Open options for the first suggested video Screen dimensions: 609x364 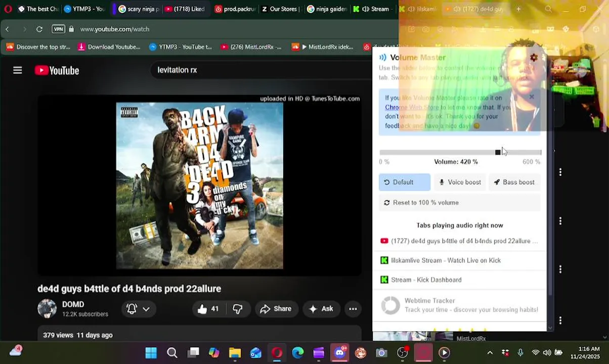(x=560, y=172)
